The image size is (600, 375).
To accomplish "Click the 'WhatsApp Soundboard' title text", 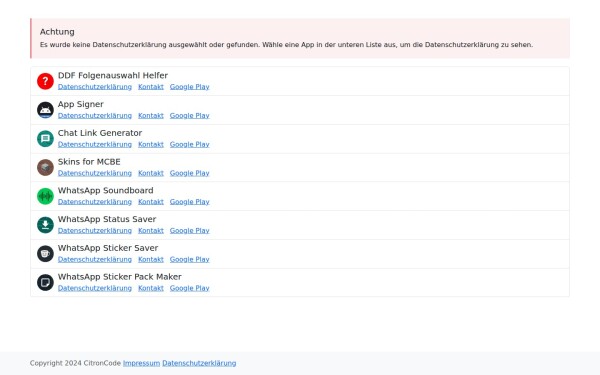I will coord(106,190).
